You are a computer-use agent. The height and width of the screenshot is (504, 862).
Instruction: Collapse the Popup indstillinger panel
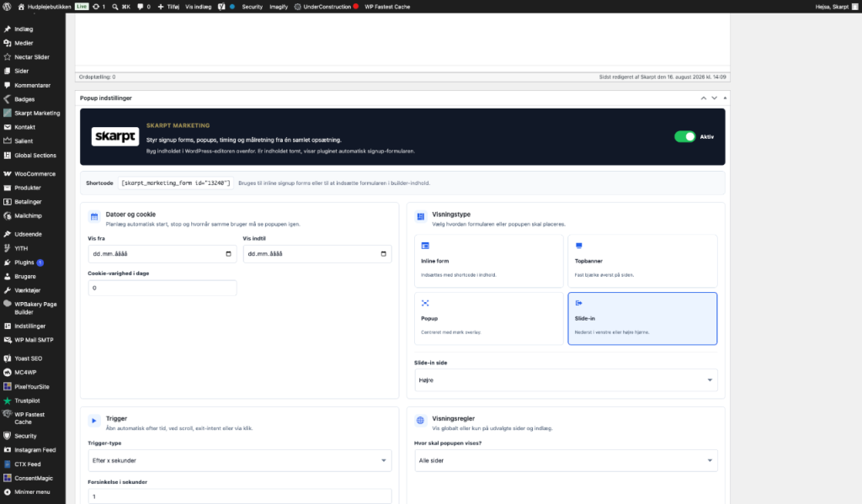725,98
